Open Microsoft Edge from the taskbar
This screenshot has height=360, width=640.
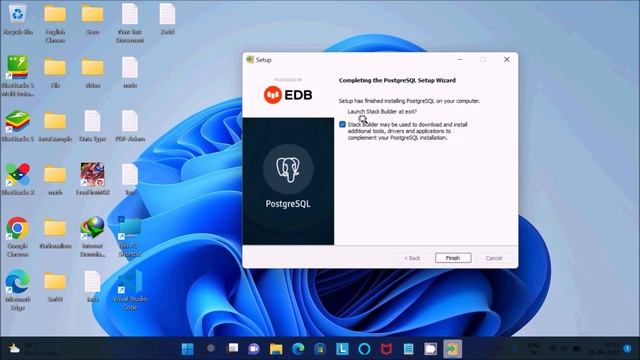(x=298, y=349)
